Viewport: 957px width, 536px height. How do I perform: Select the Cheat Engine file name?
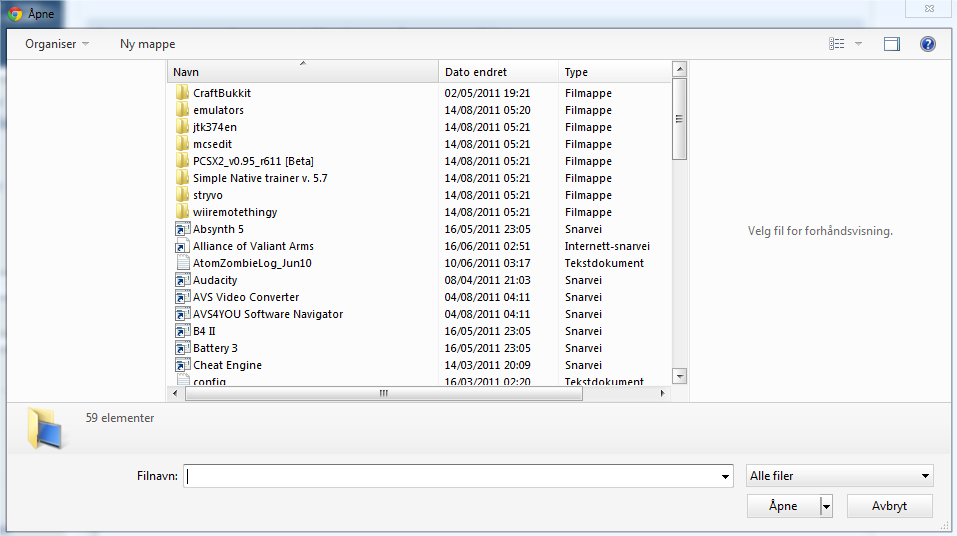point(227,365)
